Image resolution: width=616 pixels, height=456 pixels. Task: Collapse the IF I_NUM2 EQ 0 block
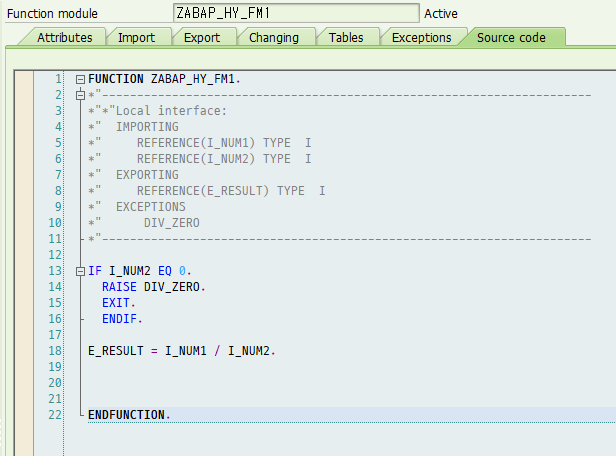click(x=80, y=271)
